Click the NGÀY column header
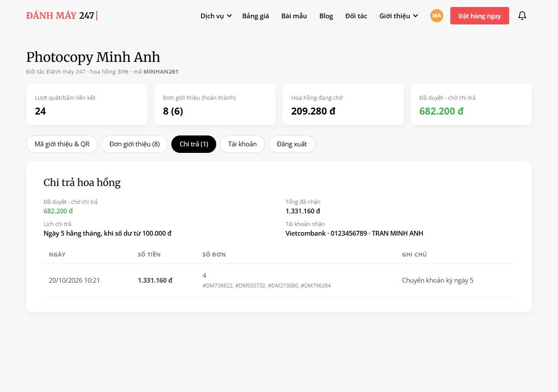This screenshot has height=392, width=558. pos(57,254)
